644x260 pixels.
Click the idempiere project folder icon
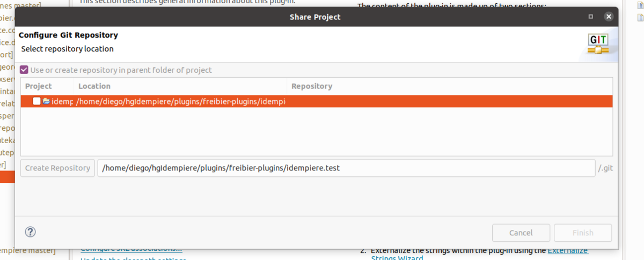point(46,101)
